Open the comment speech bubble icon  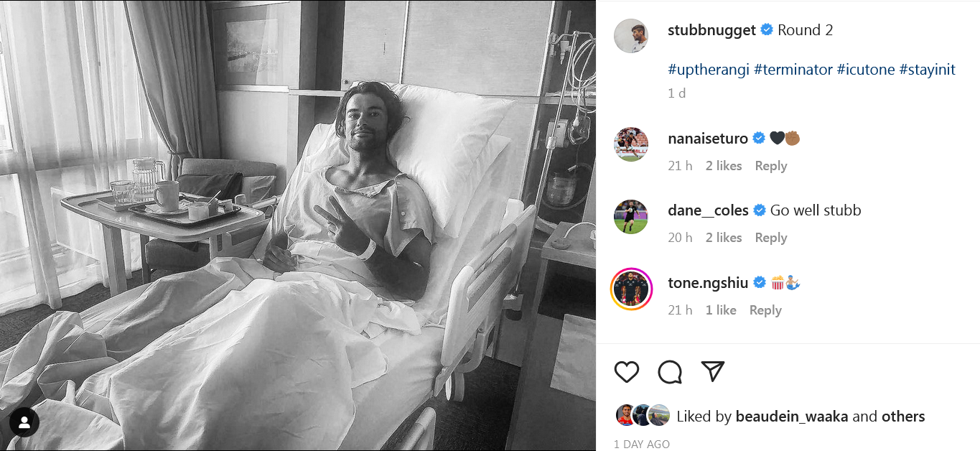point(670,371)
